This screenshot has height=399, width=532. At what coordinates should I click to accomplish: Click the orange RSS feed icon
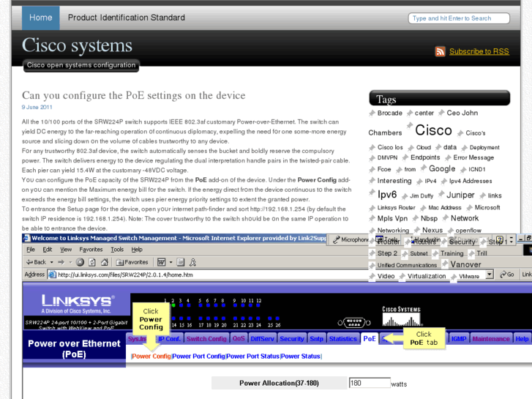440,51
